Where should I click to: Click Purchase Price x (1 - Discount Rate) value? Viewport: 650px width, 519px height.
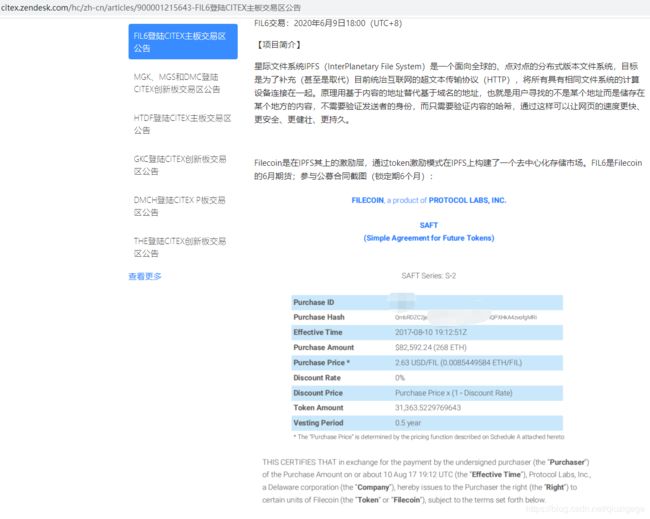(454, 393)
